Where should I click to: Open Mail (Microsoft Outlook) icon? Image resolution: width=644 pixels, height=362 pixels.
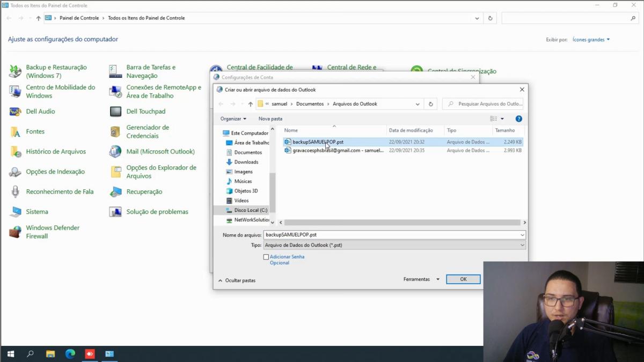tap(115, 152)
